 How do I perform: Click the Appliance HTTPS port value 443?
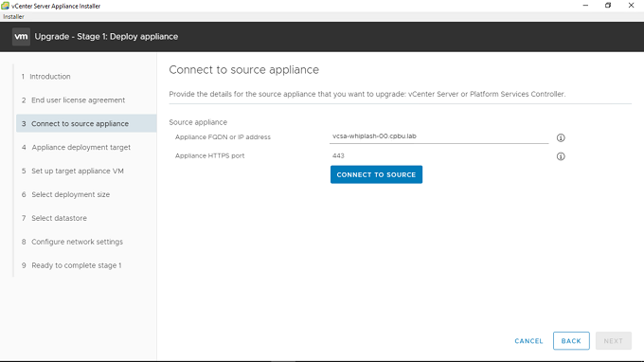click(338, 155)
